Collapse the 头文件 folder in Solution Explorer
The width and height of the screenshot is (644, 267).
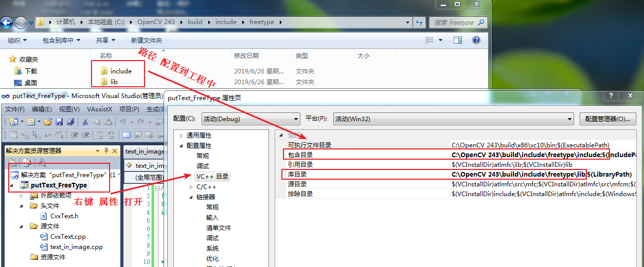pos(22,206)
